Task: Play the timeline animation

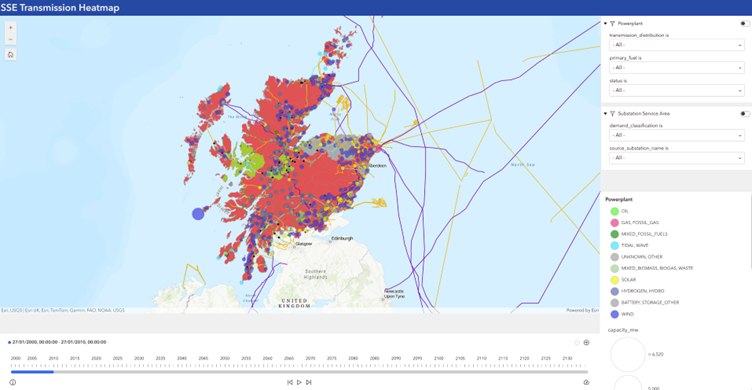Action: 299,382
